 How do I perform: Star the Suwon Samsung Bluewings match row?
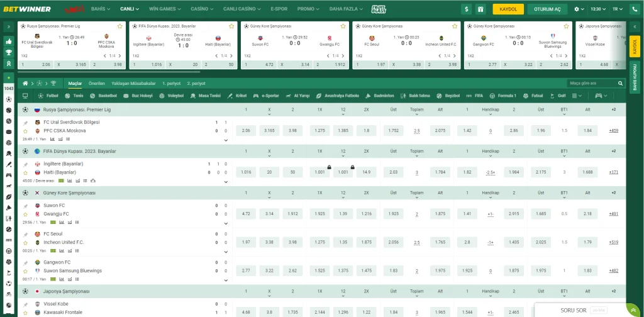point(25,271)
